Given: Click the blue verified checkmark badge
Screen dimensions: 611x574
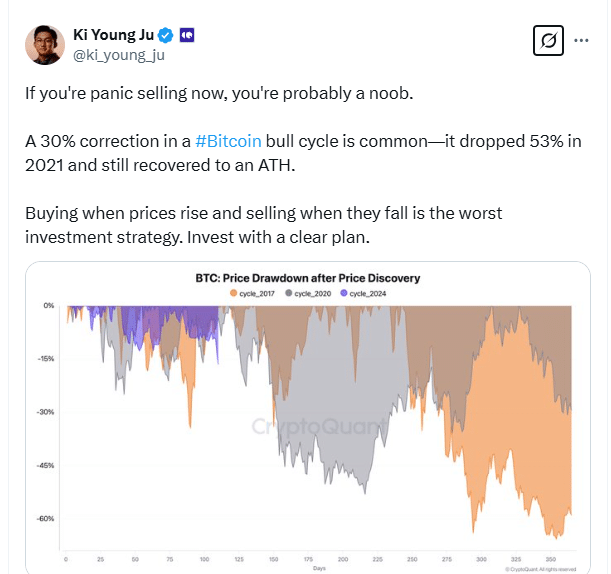Looking at the screenshot, I should tap(165, 34).
